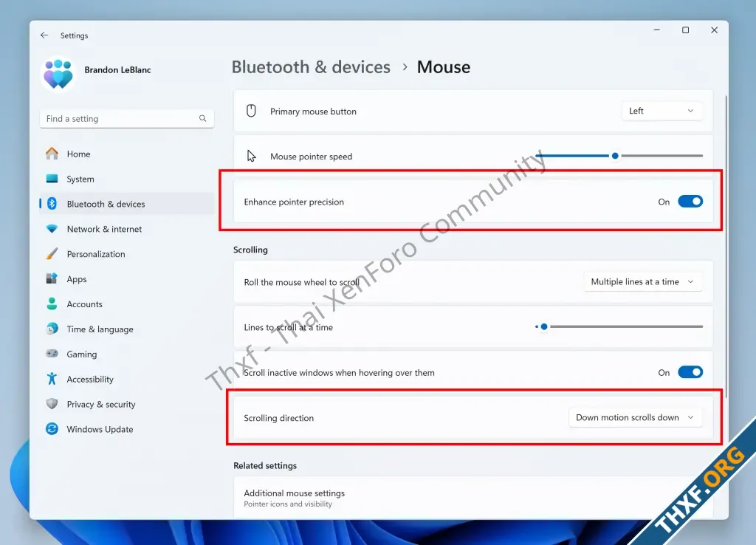
Task: Open Personalization settings page
Action: 127,254
